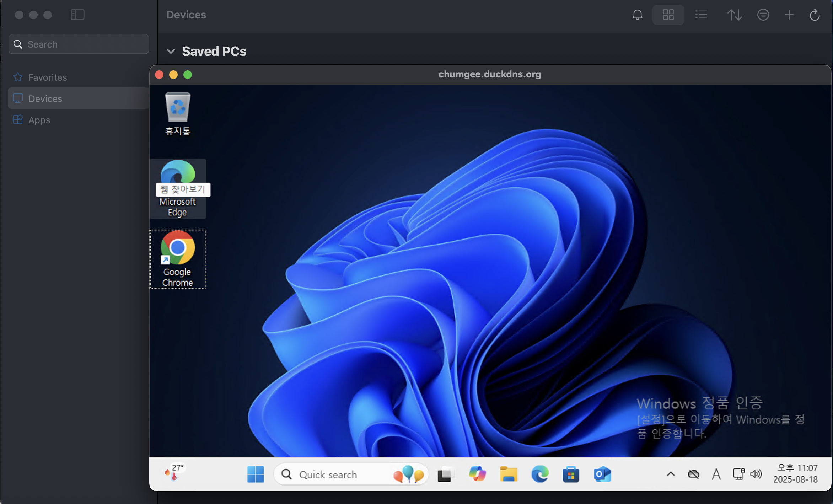
Task: Switch to grid view layout
Action: [x=668, y=15]
